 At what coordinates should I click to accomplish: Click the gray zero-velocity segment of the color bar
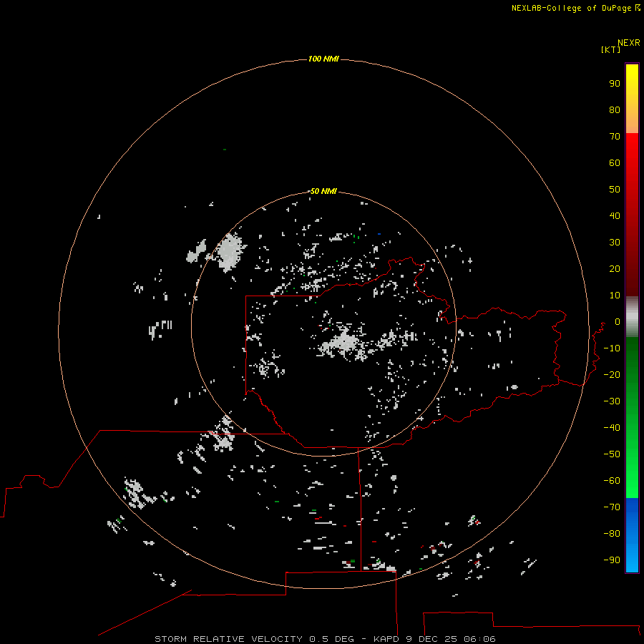632,316
